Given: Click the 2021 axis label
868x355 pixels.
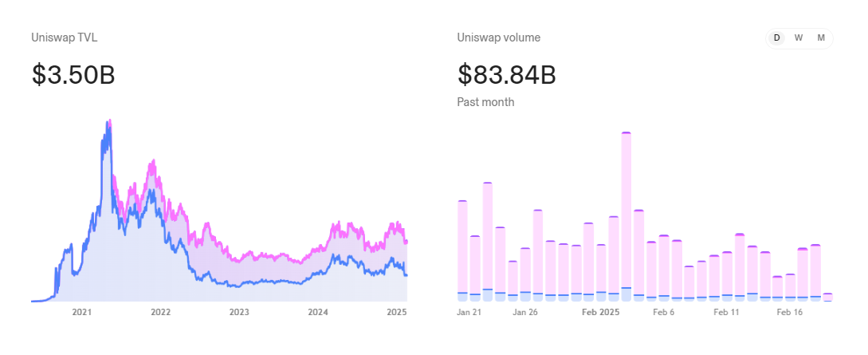Looking at the screenshot, I should tap(81, 313).
